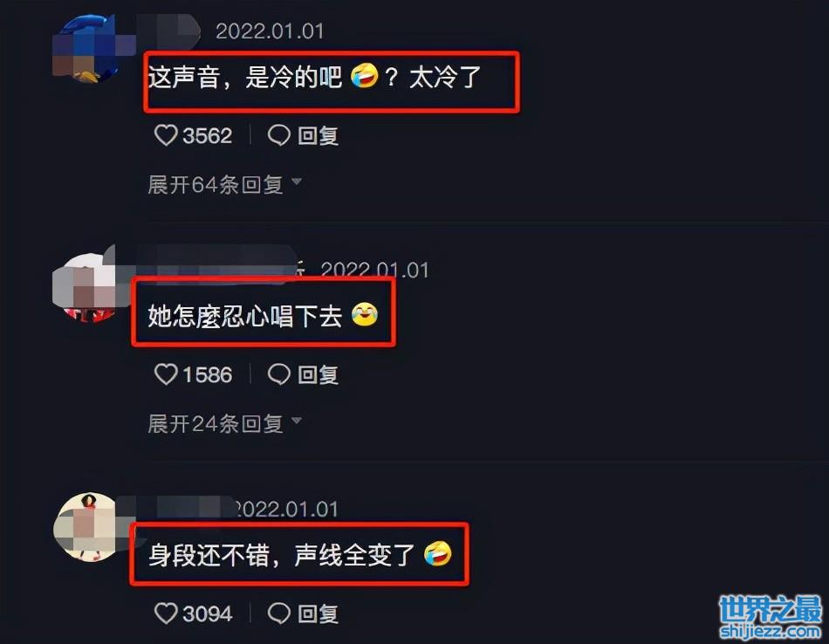Screen dimensions: 829x644
Task: Click the reply bubble icon under the 1586-like comment
Action: point(278,374)
